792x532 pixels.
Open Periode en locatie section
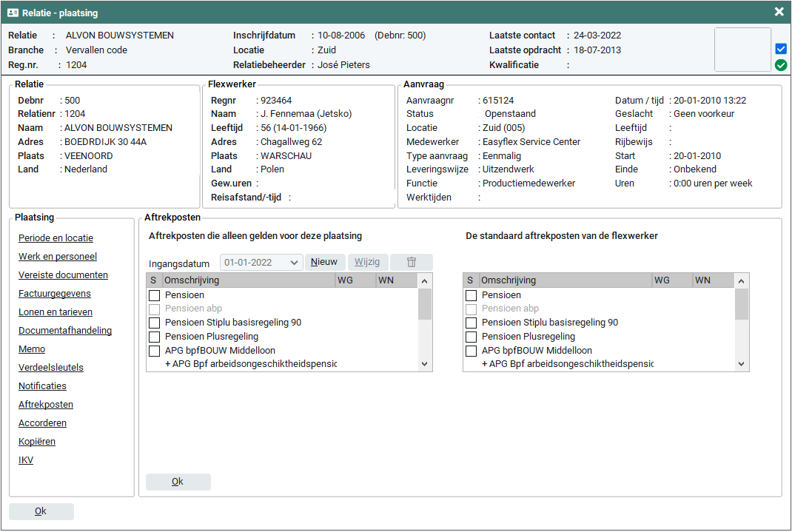[x=56, y=238]
